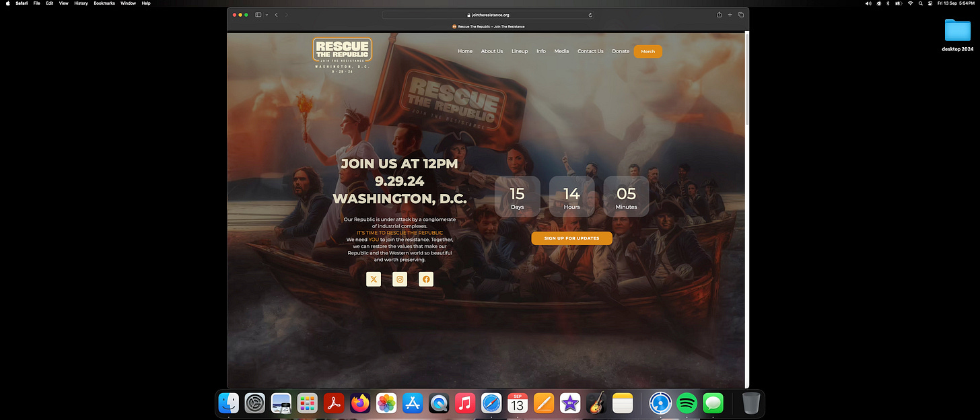Image resolution: width=980 pixels, height=420 pixels.
Task: Open the Safari menu in the menu bar
Action: [22, 3]
